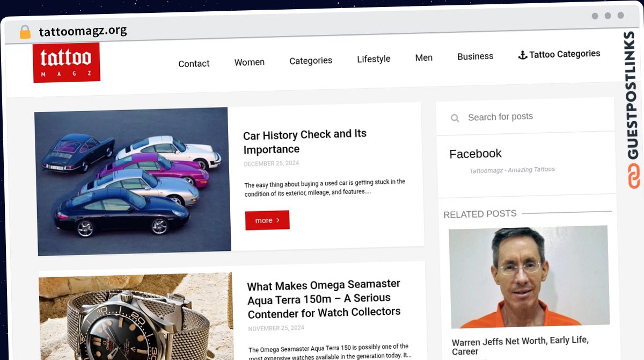Click the red more button

tap(267, 220)
